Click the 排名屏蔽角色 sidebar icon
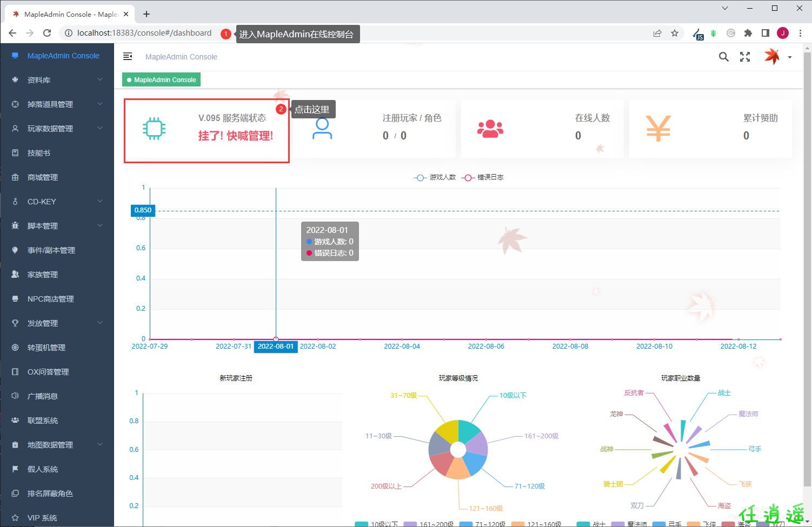 tap(15, 493)
